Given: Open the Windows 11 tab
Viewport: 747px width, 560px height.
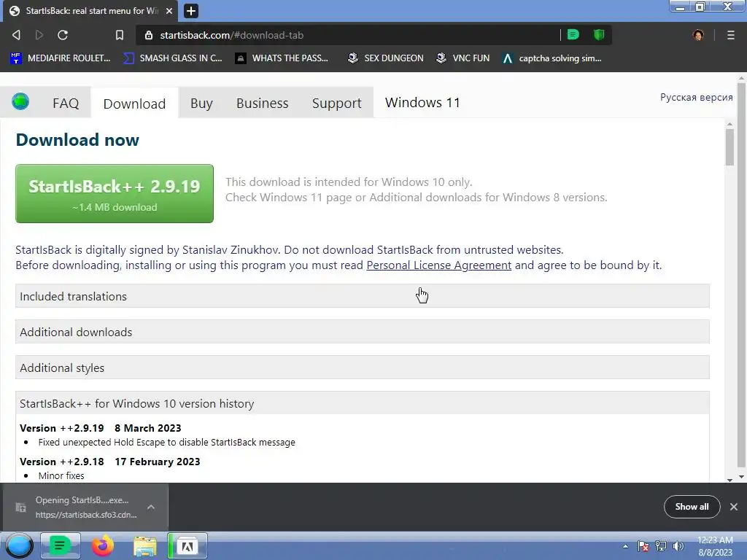Looking at the screenshot, I should pos(422,102).
